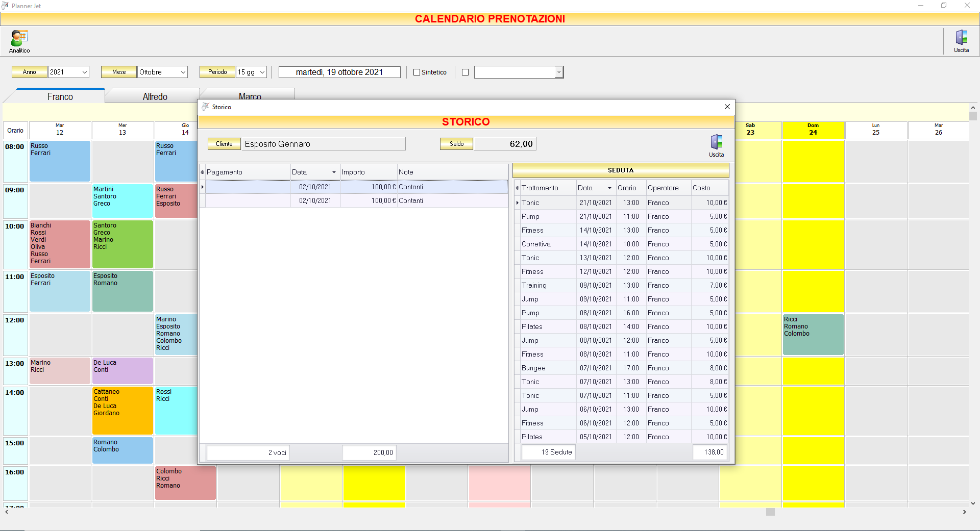This screenshot has height=531, width=980.
Task: Click the date field martedì, 19 ottobre 2021
Action: (x=339, y=72)
